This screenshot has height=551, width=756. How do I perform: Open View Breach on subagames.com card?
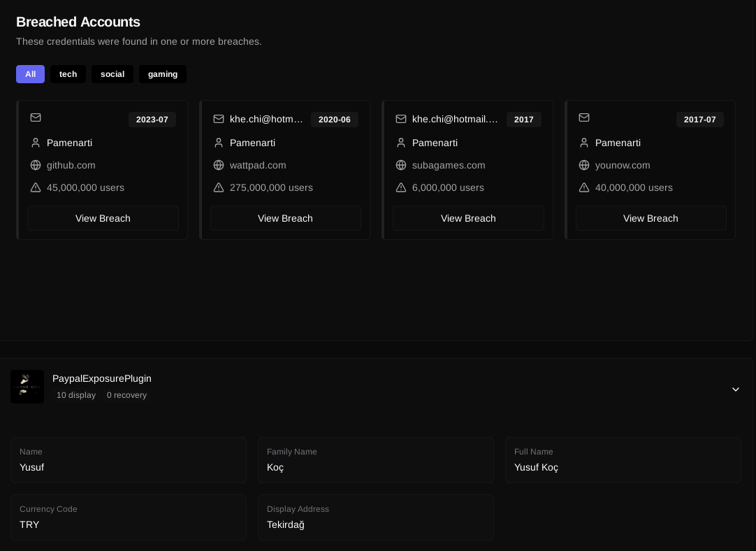coord(468,218)
